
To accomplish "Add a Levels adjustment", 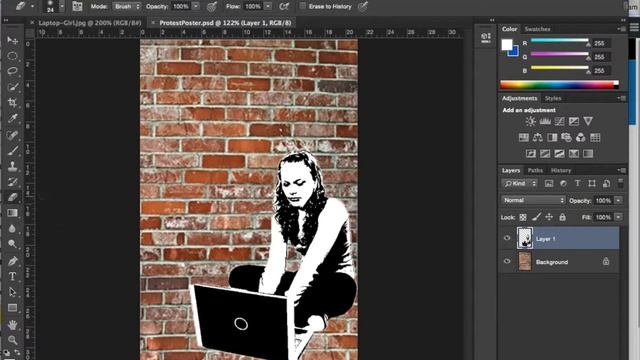I will point(545,121).
